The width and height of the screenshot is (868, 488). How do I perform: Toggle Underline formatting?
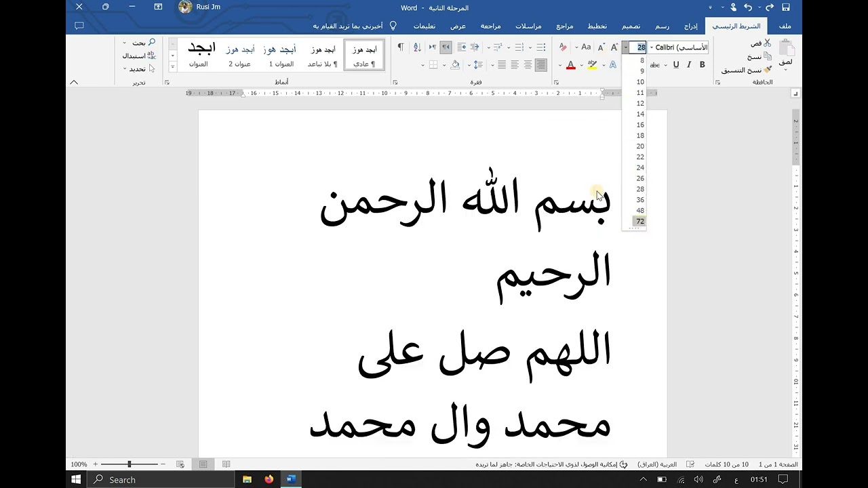[x=676, y=64]
